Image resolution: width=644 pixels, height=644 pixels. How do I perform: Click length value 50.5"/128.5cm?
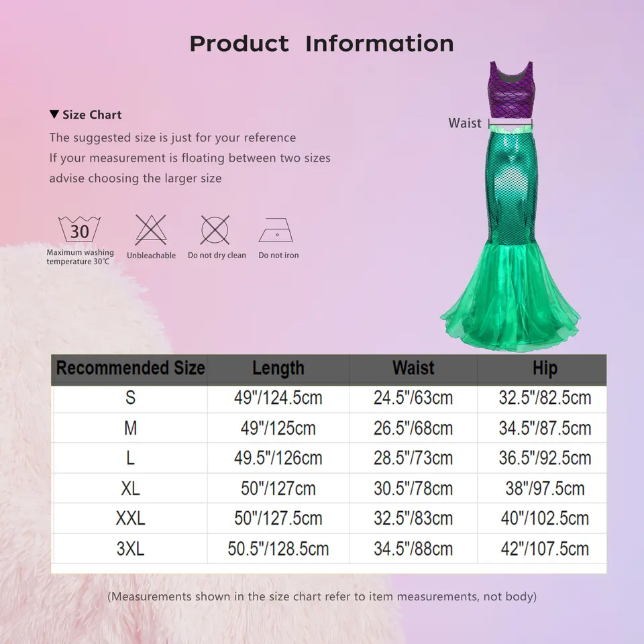tap(278, 549)
